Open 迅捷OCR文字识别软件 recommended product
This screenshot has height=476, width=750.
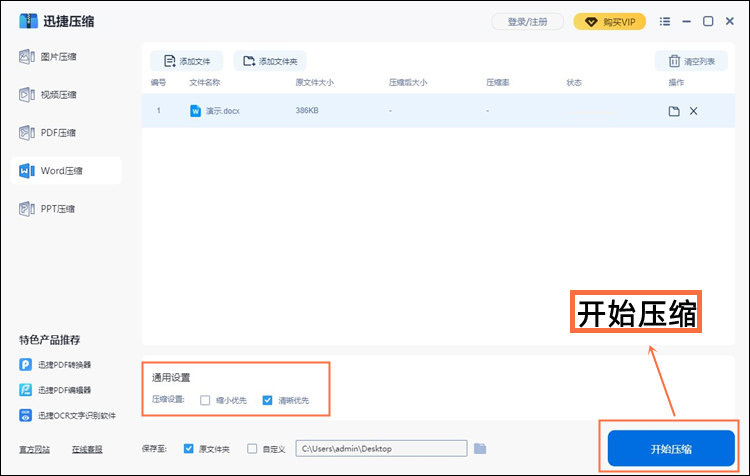pyautogui.click(x=67, y=415)
